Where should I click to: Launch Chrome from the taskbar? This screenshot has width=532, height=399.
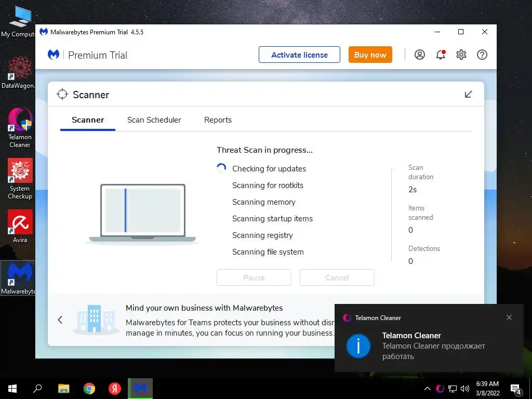tap(89, 389)
